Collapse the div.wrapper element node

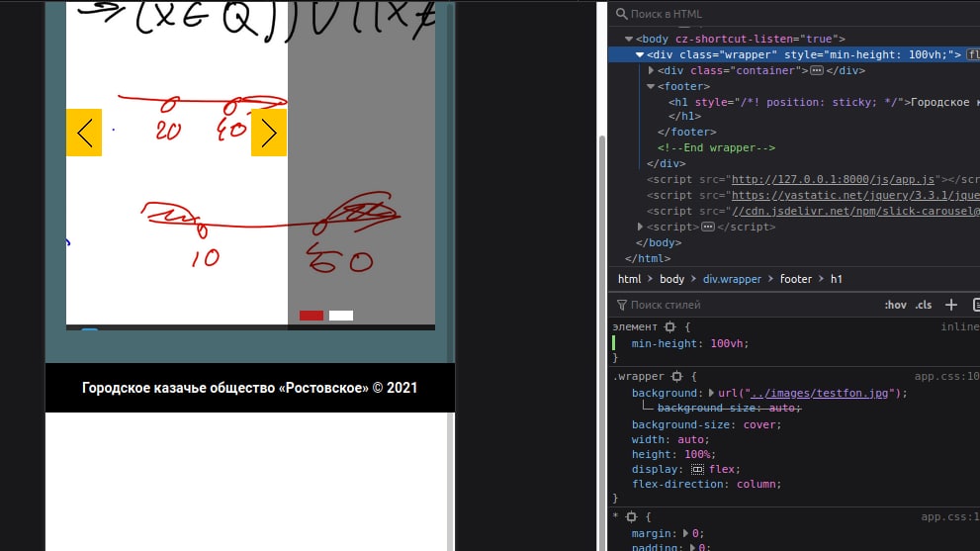pos(640,55)
